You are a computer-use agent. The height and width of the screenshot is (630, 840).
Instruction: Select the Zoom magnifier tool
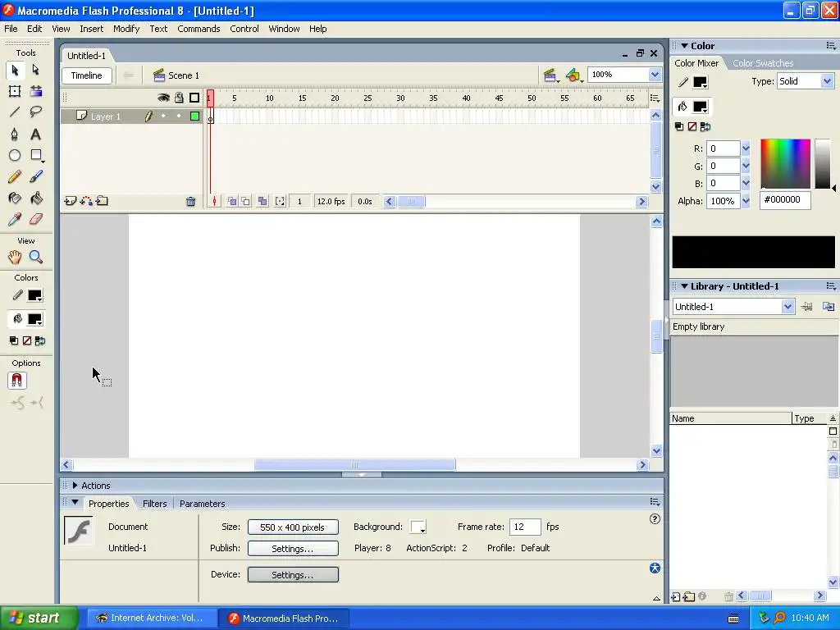coord(36,257)
